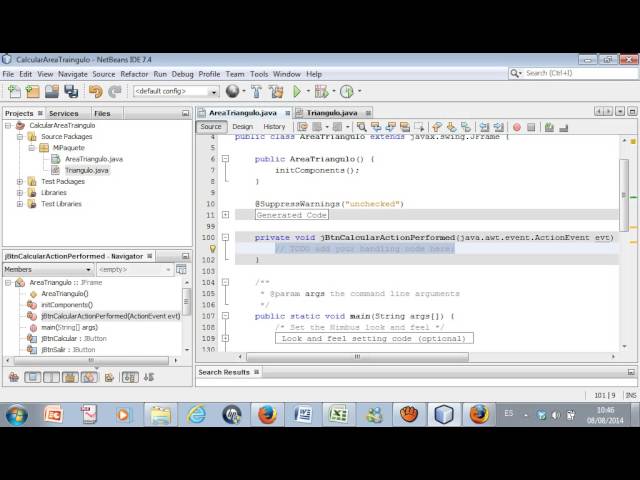This screenshot has height=480, width=640.
Task: Click the New Project toolbar icon
Action: click(33, 91)
